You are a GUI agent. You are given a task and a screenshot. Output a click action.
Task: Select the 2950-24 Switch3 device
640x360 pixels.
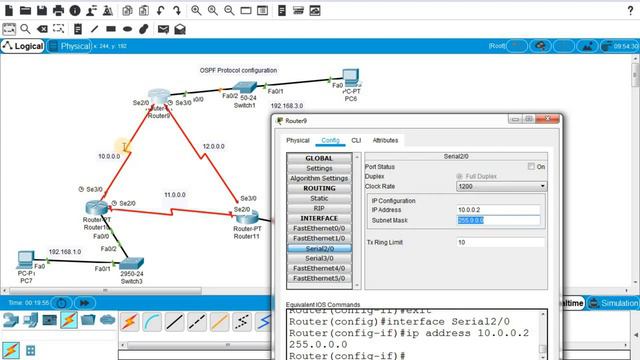click(x=131, y=263)
